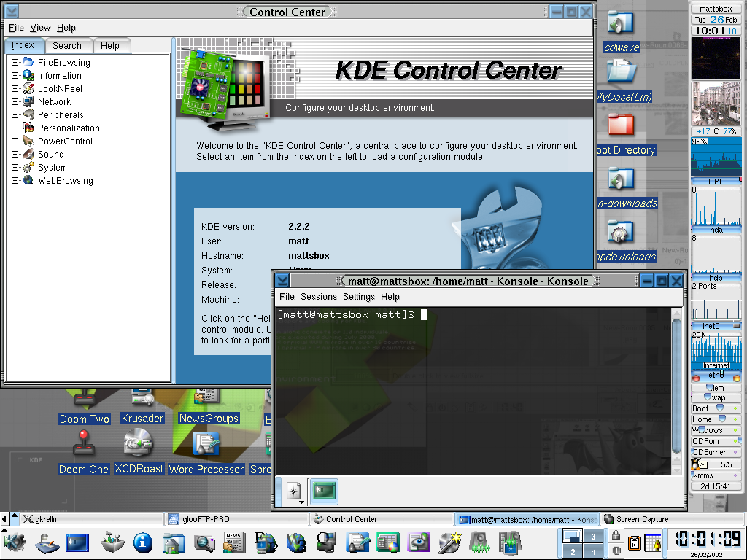Click the New session star icon in Konsole
Screen dimensions: 747x560
pyautogui.click(x=295, y=491)
